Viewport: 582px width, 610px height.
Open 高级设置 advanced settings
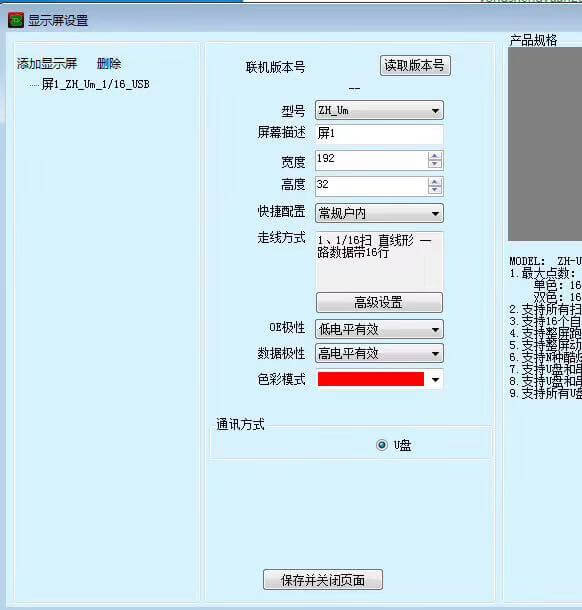[379, 302]
